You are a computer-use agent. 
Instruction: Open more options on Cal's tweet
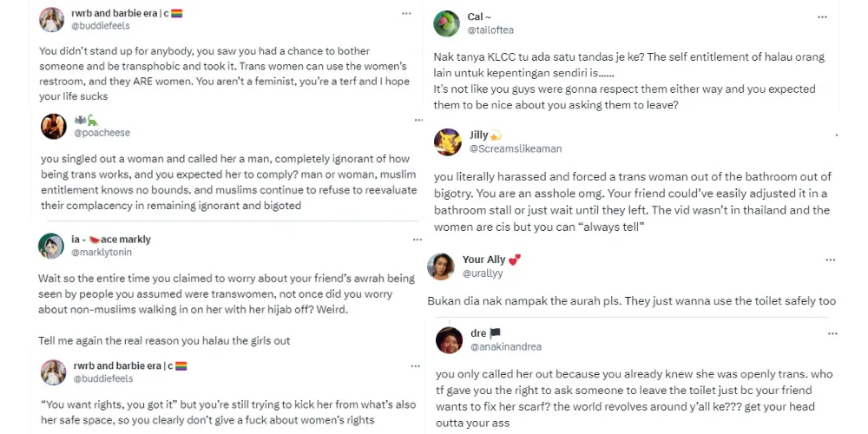tap(822, 17)
